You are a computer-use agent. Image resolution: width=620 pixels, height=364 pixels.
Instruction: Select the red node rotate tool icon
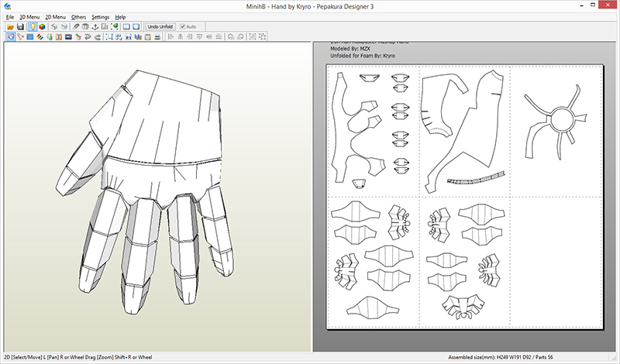[x=20, y=36]
